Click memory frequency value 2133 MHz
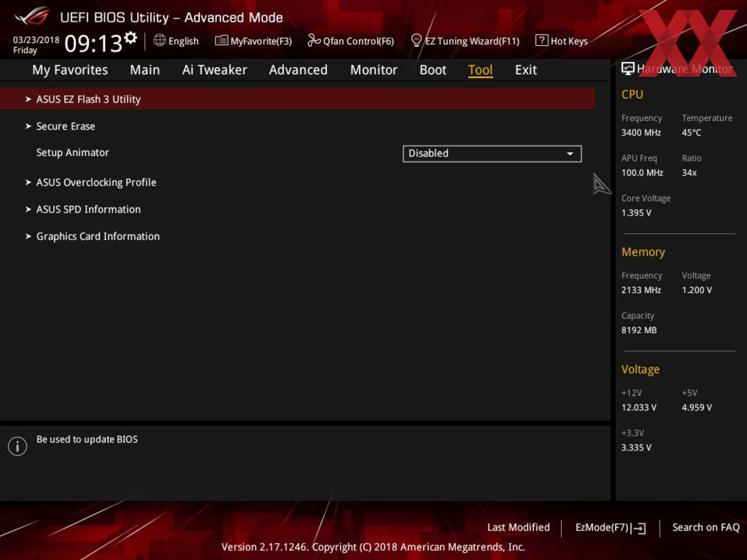The width and height of the screenshot is (747, 560). [x=641, y=290]
